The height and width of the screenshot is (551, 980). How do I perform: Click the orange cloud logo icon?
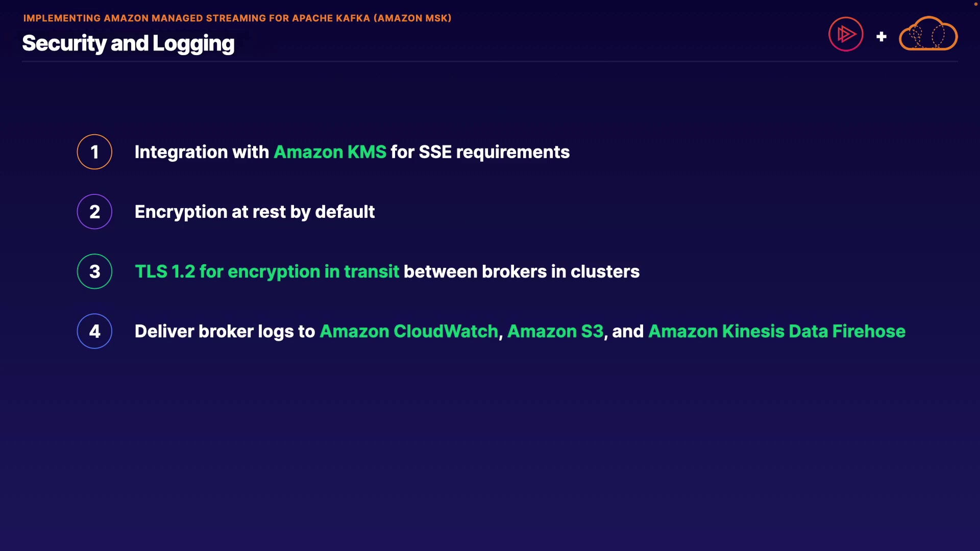[x=928, y=34]
